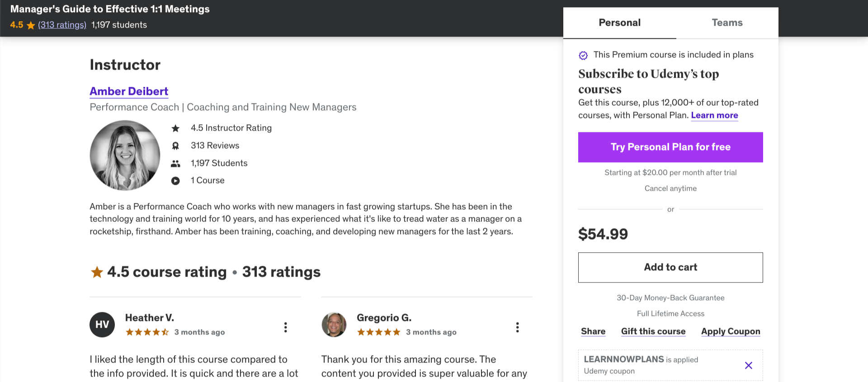Open Gregorio G.'s review options menu
Image resolution: width=868 pixels, height=382 pixels.
(517, 327)
